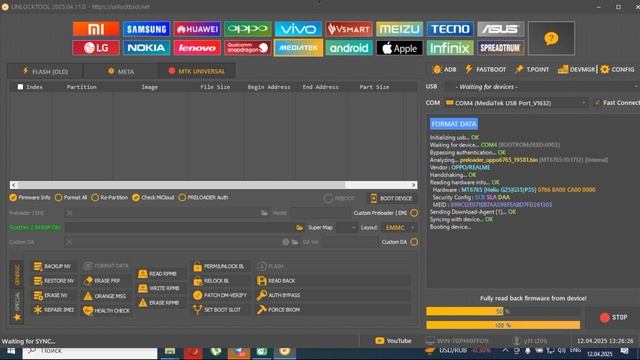Select the Huawei brand icon
Screen dimensions: 640x360
[197, 29]
